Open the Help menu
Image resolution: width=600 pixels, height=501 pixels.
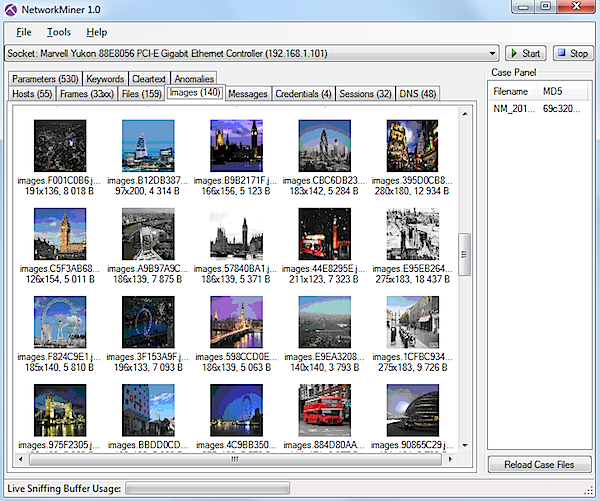(x=96, y=32)
